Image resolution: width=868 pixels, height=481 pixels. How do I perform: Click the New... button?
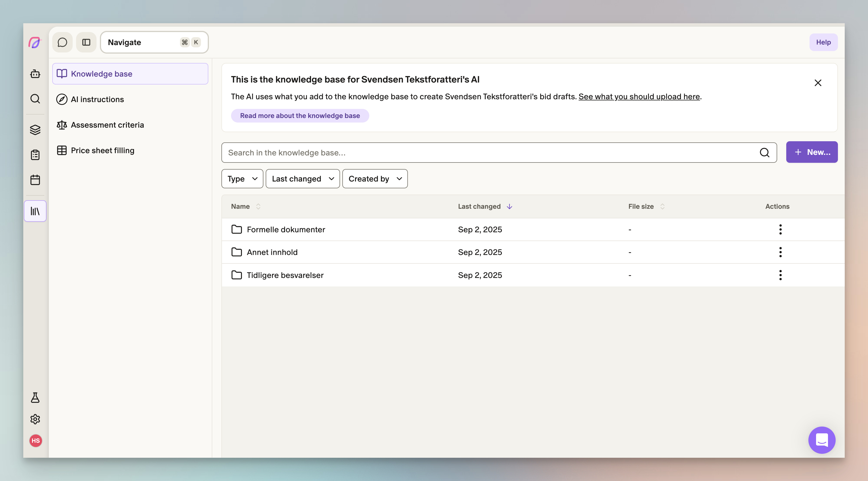(x=812, y=152)
